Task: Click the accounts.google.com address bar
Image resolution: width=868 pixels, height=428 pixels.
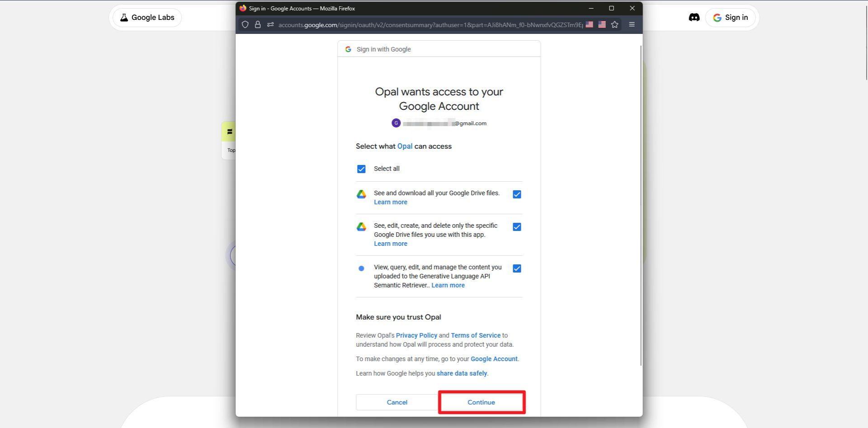Action: click(x=429, y=25)
